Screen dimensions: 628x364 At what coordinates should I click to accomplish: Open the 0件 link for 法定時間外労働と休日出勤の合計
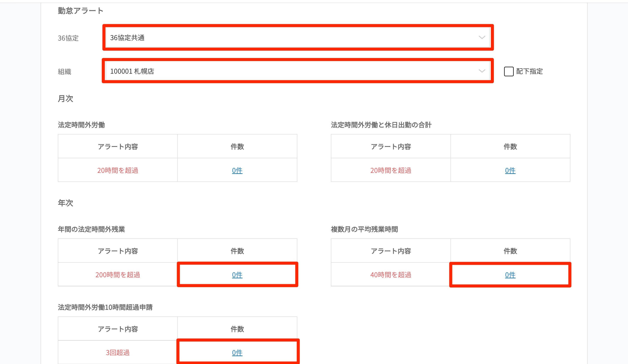(510, 170)
